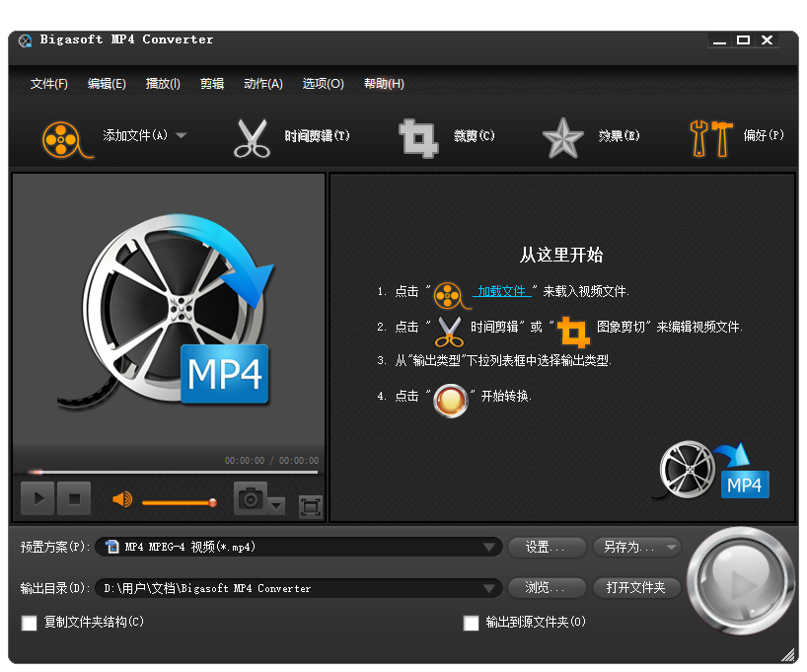Open the 选项(O) menu
807x672 pixels.
pyautogui.click(x=323, y=84)
